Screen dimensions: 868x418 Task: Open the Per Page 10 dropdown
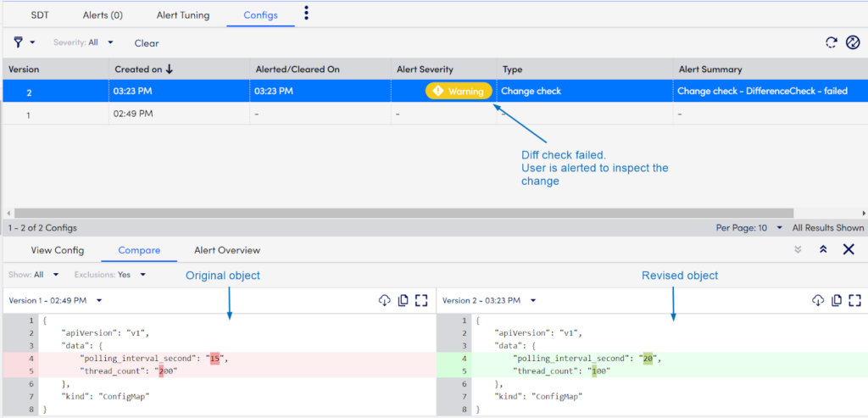click(x=749, y=227)
